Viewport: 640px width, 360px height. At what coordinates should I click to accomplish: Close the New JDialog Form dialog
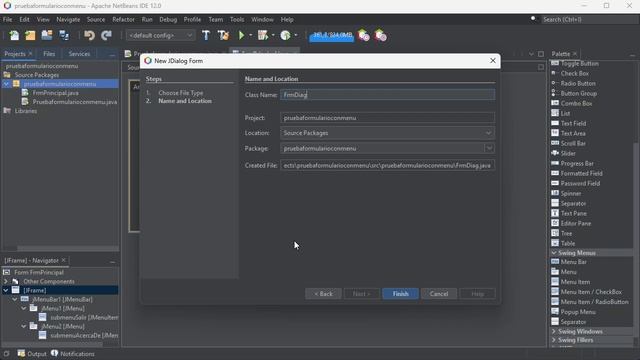(x=493, y=60)
